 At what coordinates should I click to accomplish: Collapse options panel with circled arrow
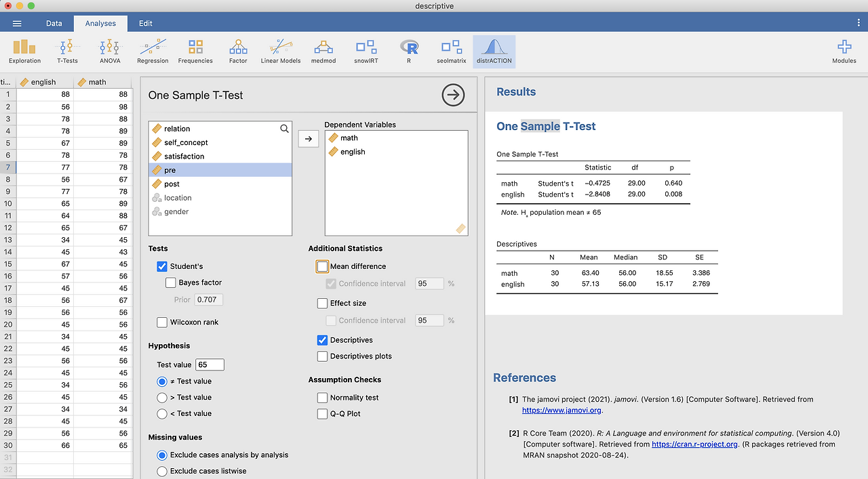[453, 96]
